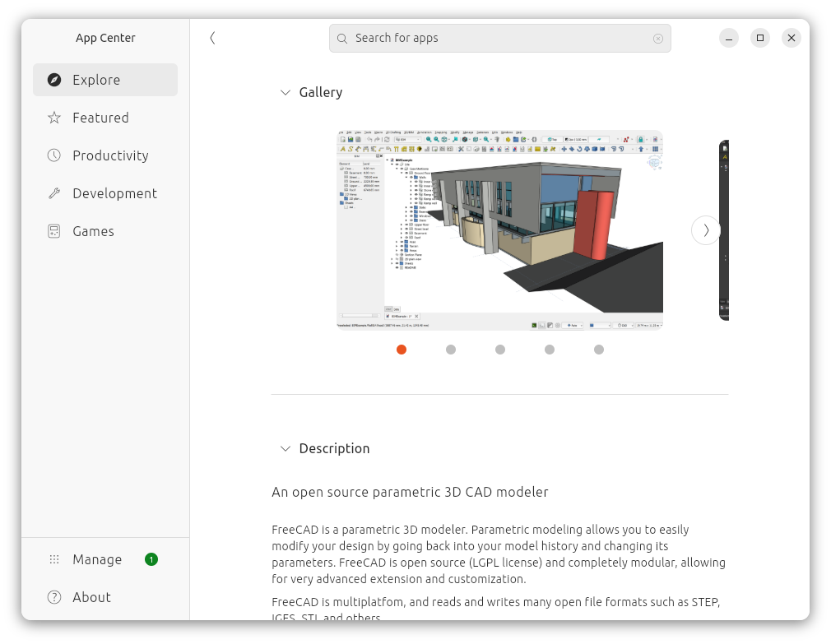Select the first gallery page dot

[402, 350]
